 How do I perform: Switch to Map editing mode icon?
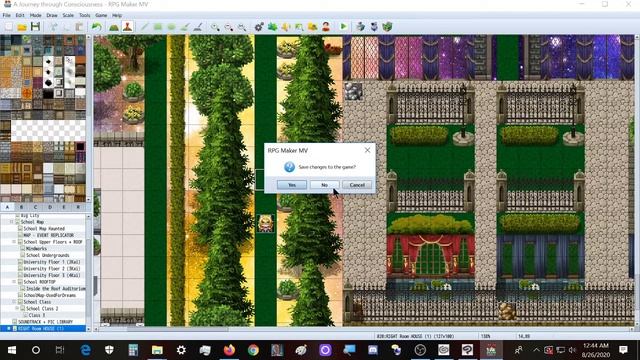point(114,27)
